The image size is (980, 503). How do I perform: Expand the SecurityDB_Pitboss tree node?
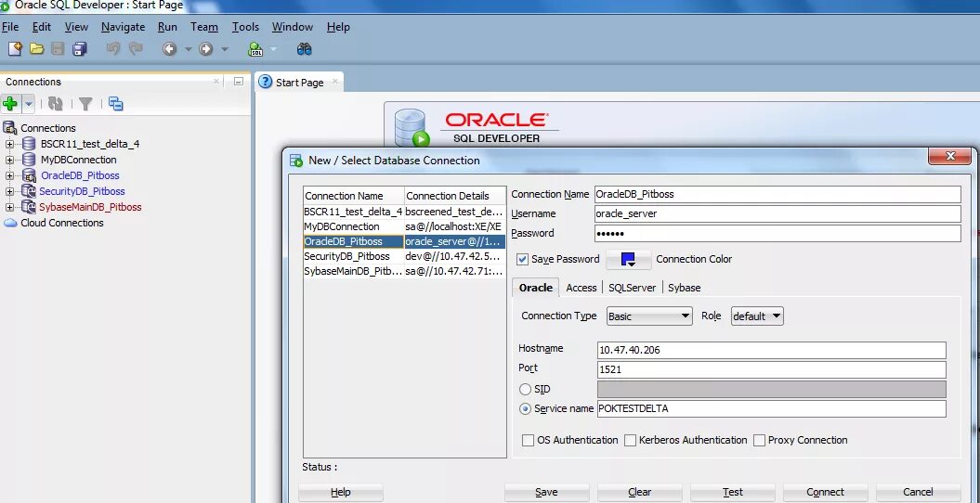coord(9,191)
